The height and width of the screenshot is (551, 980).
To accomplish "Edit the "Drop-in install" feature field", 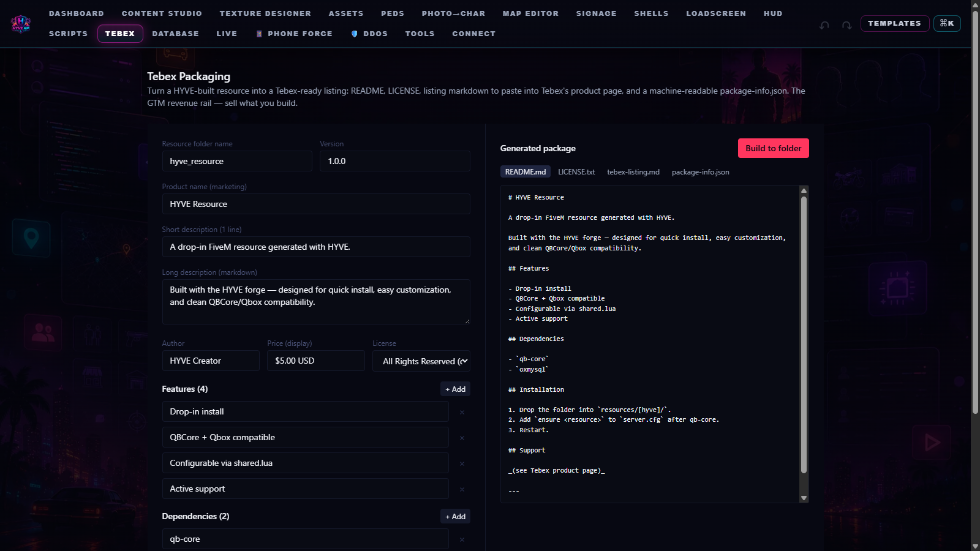I will (306, 411).
